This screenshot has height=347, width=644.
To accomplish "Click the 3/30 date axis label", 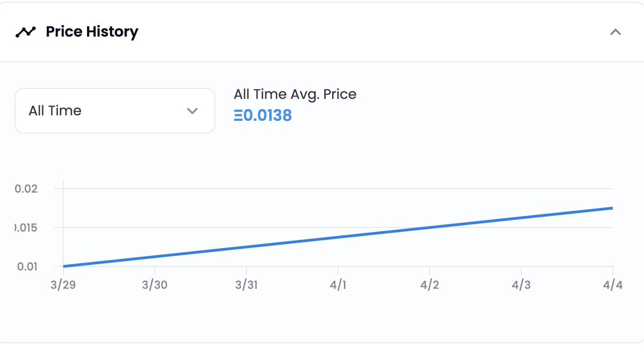I will tap(155, 285).
